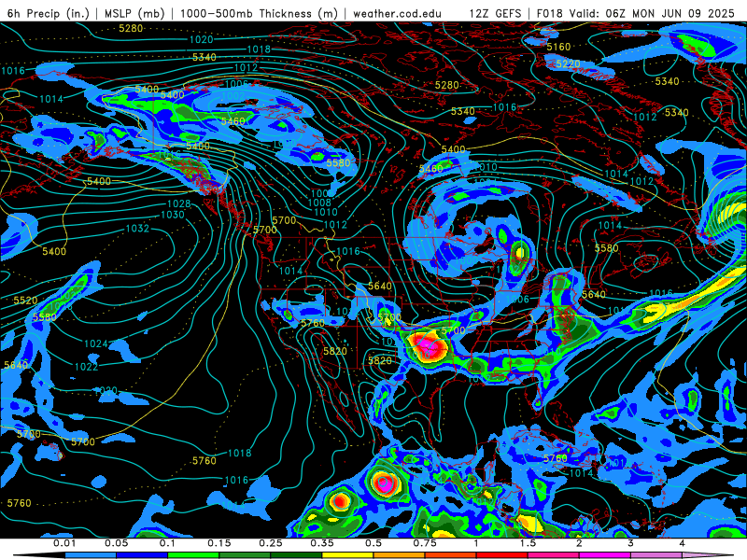The width and height of the screenshot is (747, 560).
Task: Click the '1022' isobar label on the map
Action: point(86,367)
